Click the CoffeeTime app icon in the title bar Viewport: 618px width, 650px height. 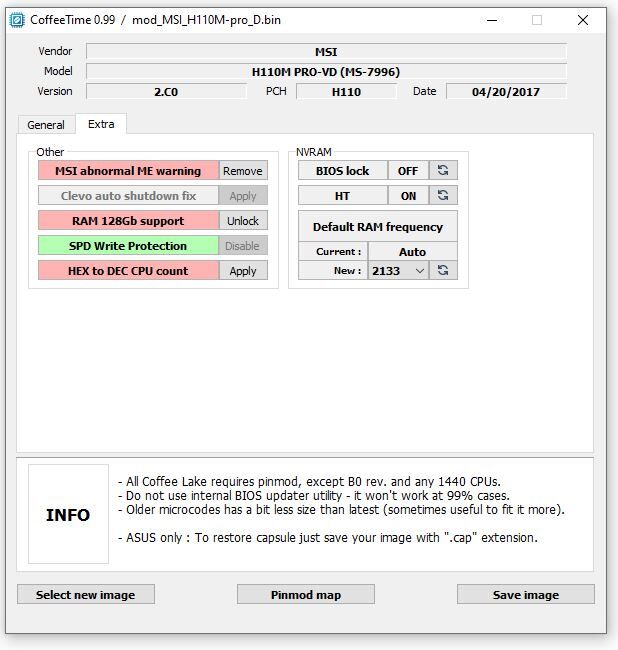[17, 20]
